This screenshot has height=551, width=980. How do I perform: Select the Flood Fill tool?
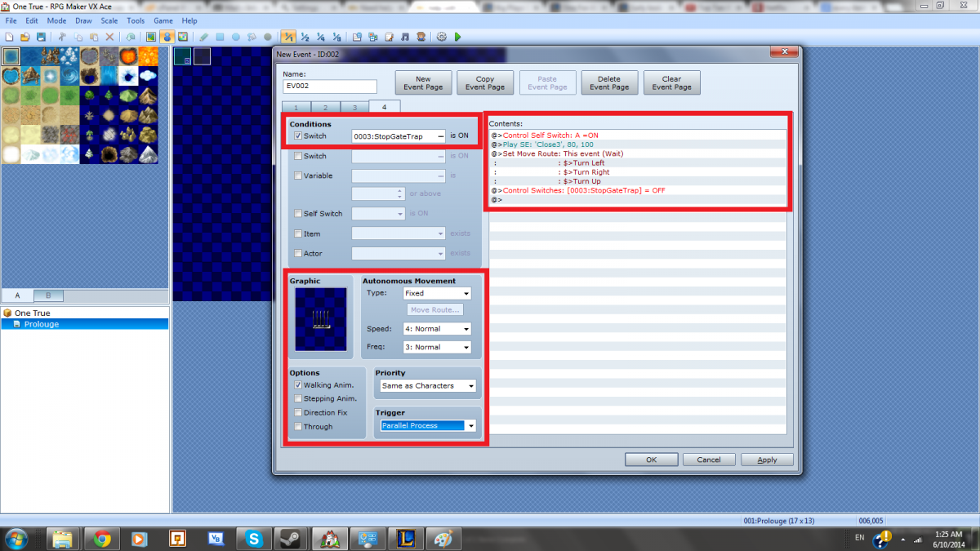click(x=252, y=37)
